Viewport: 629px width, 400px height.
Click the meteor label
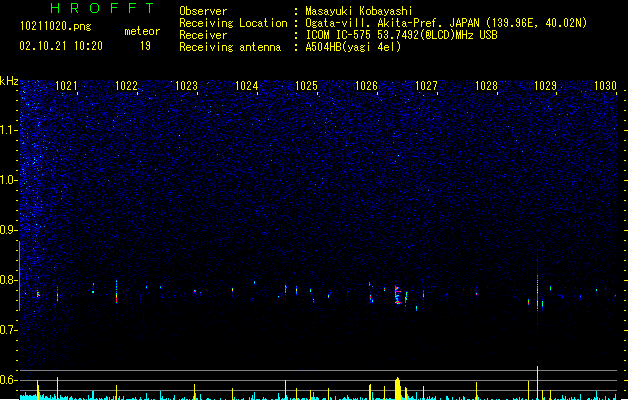pyautogui.click(x=142, y=31)
